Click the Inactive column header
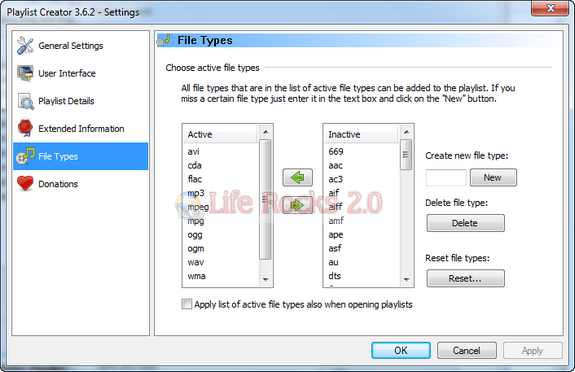This screenshot has width=575, height=372. (362, 134)
